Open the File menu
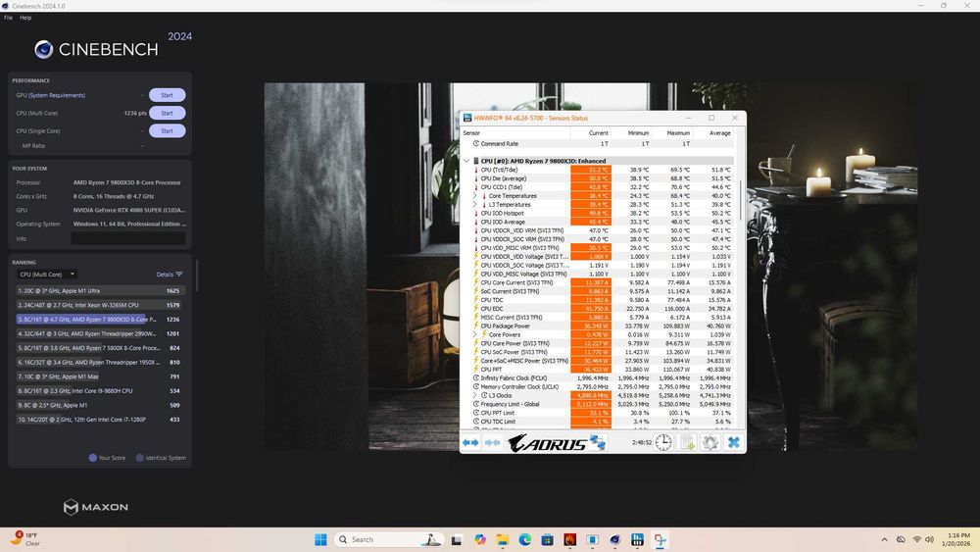The height and width of the screenshot is (552, 980). point(8,18)
